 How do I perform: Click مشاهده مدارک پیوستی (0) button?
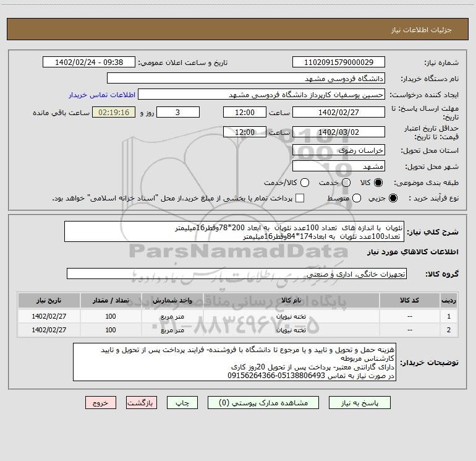(263, 403)
